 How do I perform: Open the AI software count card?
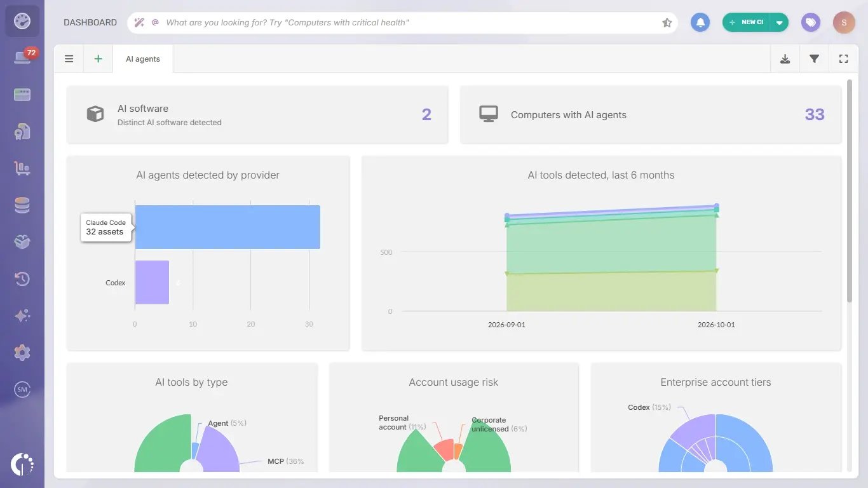click(x=257, y=114)
